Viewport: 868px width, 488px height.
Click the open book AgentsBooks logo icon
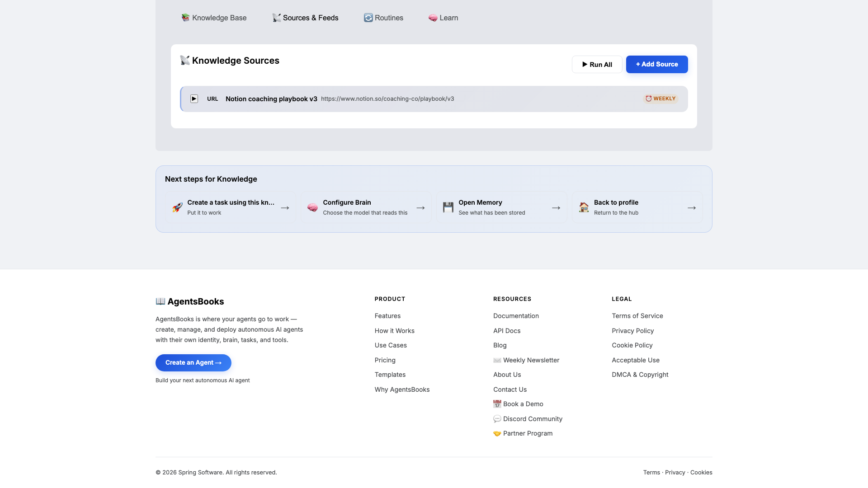point(160,301)
